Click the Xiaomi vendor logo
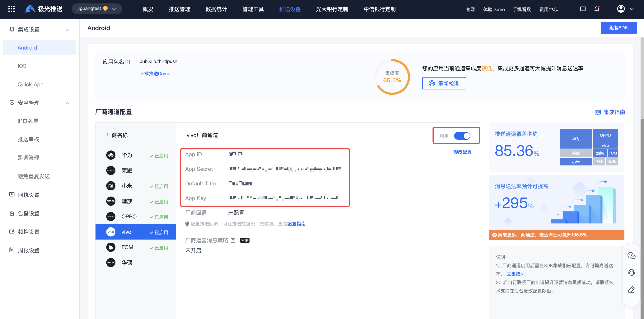This screenshot has height=319, width=644. (x=111, y=186)
